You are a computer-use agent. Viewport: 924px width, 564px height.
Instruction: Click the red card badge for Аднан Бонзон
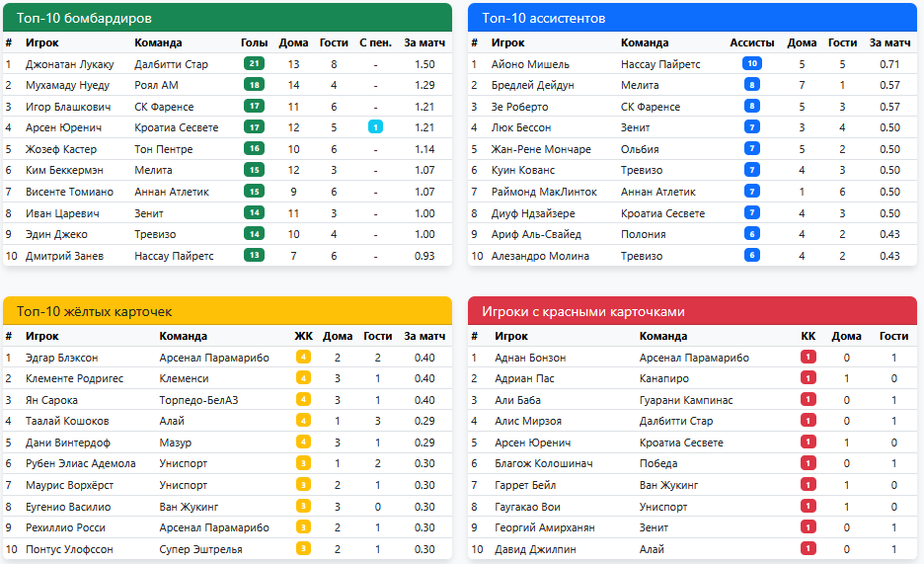click(808, 358)
